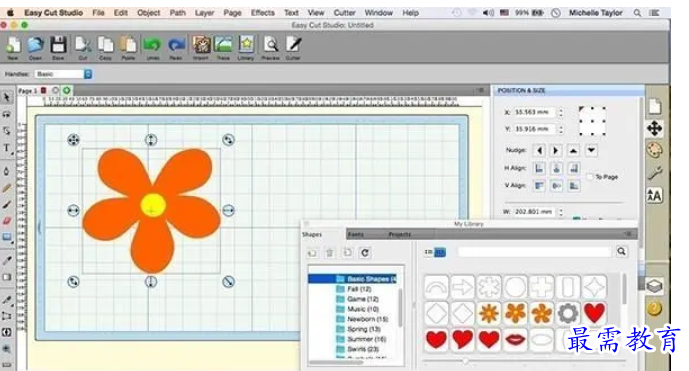This screenshot has width=689, height=371.
Task: Click the red lips shape thumbnail
Action: click(515, 339)
